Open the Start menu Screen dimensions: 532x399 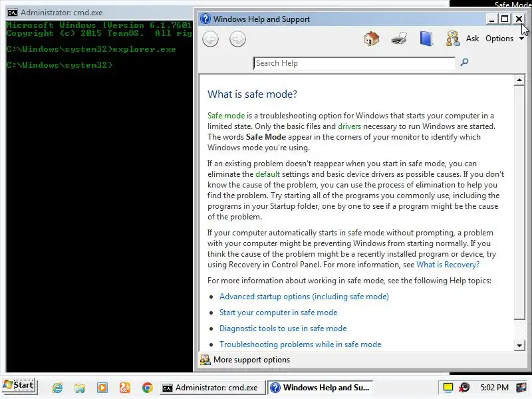(x=19, y=386)
